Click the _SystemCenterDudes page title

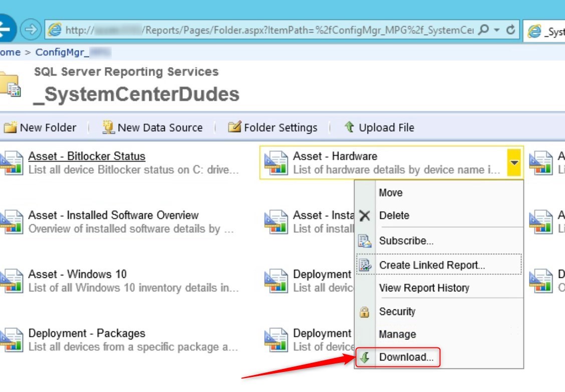[136, 95]
